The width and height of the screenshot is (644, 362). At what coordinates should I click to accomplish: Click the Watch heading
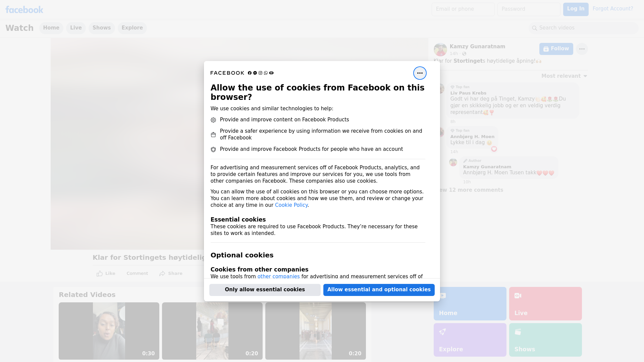[19, 28]
